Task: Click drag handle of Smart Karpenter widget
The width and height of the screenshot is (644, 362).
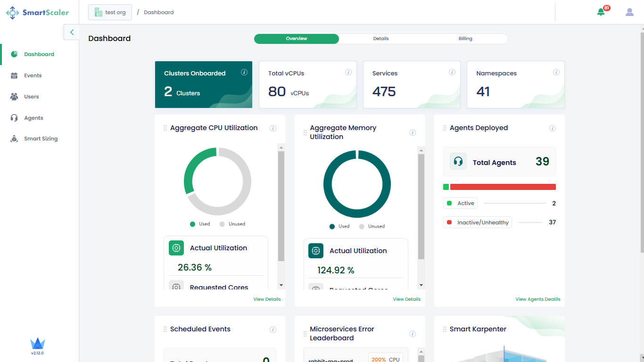Action: 445,329
